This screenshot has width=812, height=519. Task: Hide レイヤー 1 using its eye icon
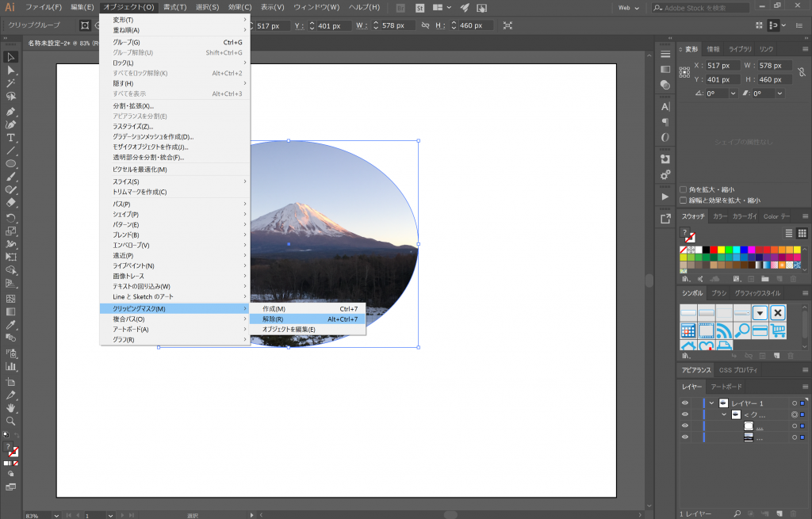[685, 403]
